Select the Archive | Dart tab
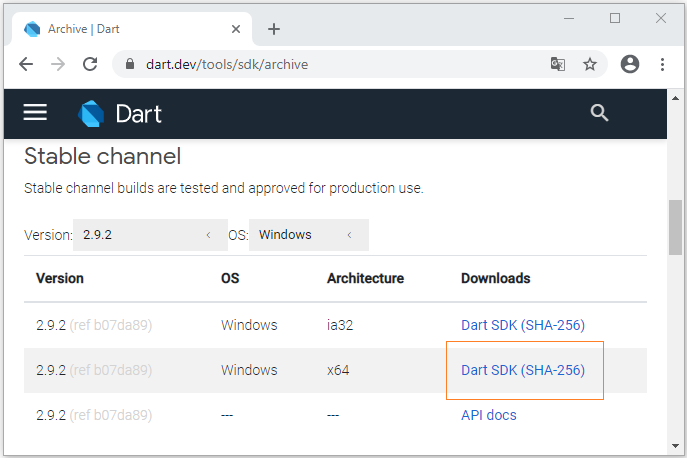Viewport: 687px width, 458px height. [x=132, y=29]
